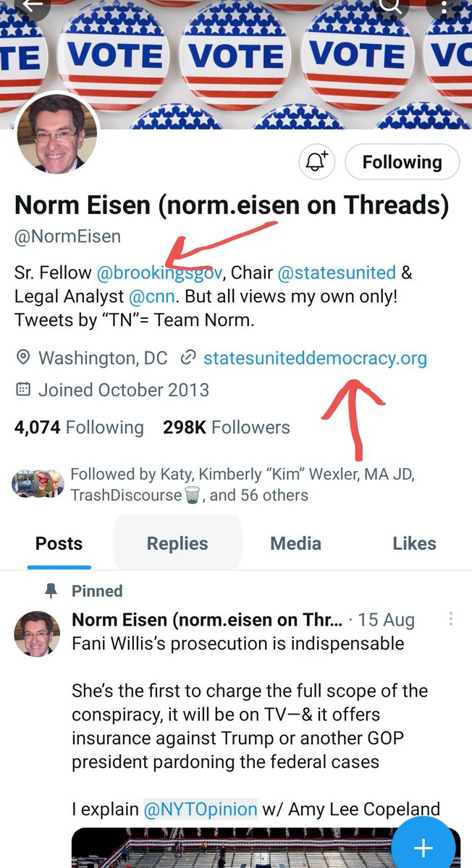Switch to the Replies tab
The width and height of the screenshot is (472, 868).
pyautogui.click(x=177, y=543)
